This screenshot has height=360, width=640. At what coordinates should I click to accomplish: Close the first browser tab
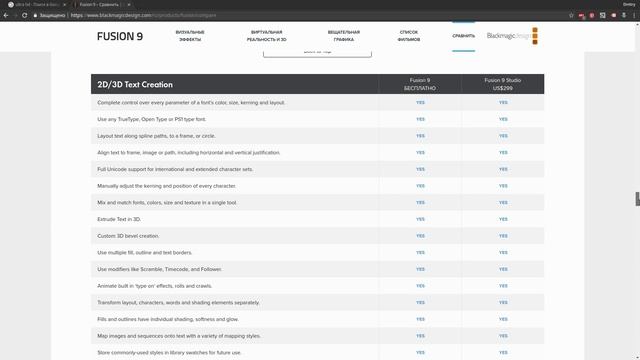(x=64, y=4)
